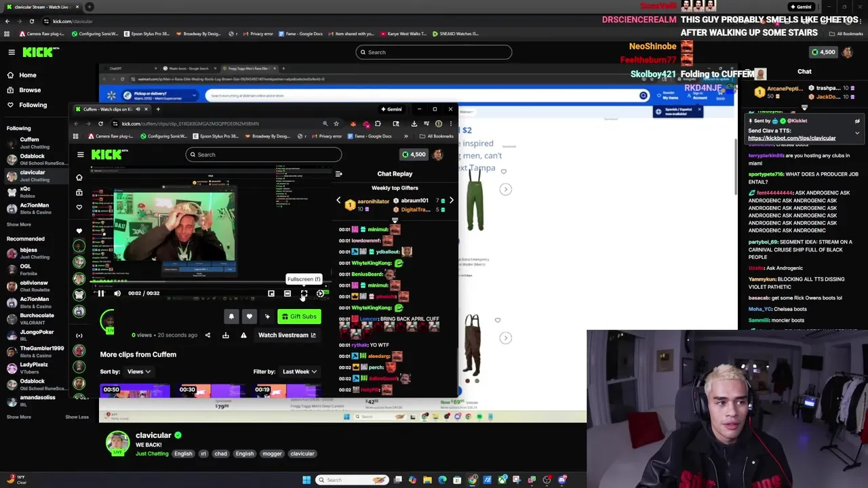Report the clip with warning icon
Viewport: 868px width, 488px height.
pyautogui.click(x=243, y=335)
